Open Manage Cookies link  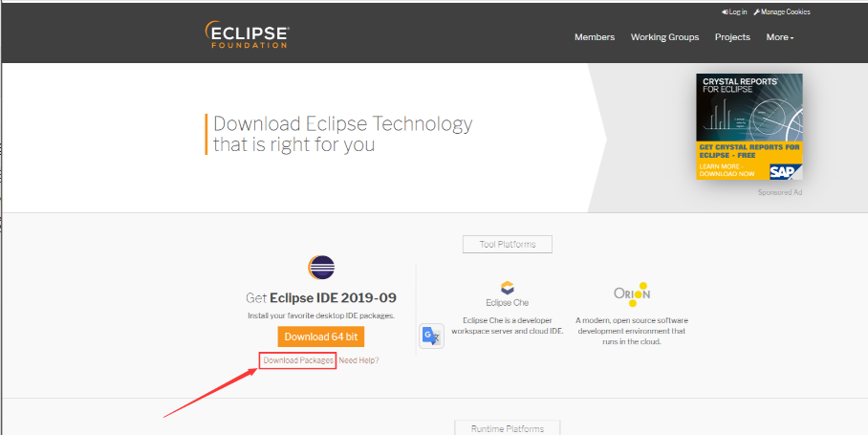[782, 11]
